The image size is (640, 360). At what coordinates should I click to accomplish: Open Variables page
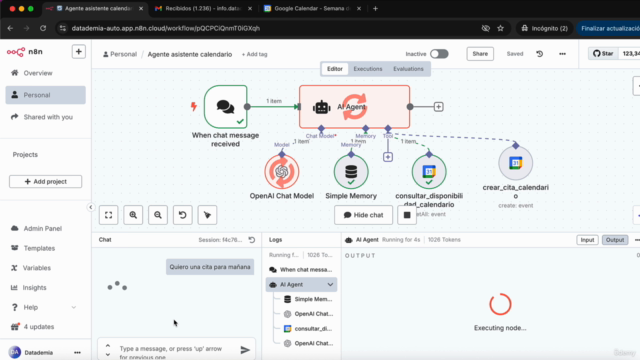pyautogui.click(x=37, y=268)
